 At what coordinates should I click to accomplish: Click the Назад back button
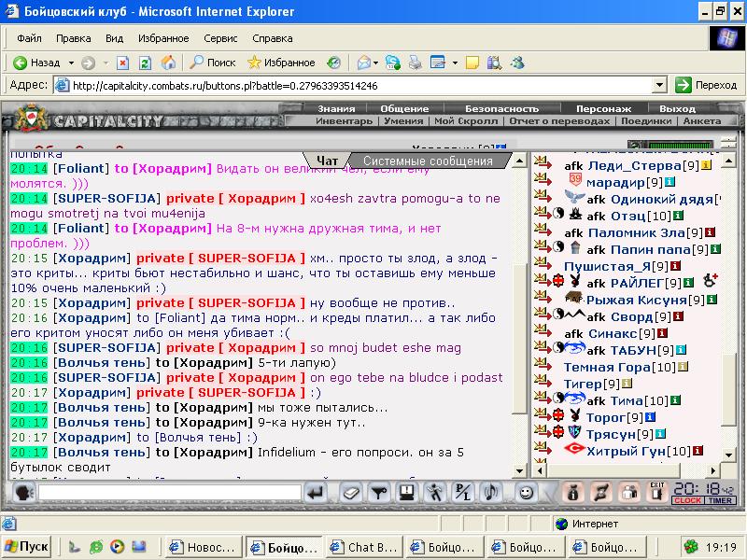38,63
